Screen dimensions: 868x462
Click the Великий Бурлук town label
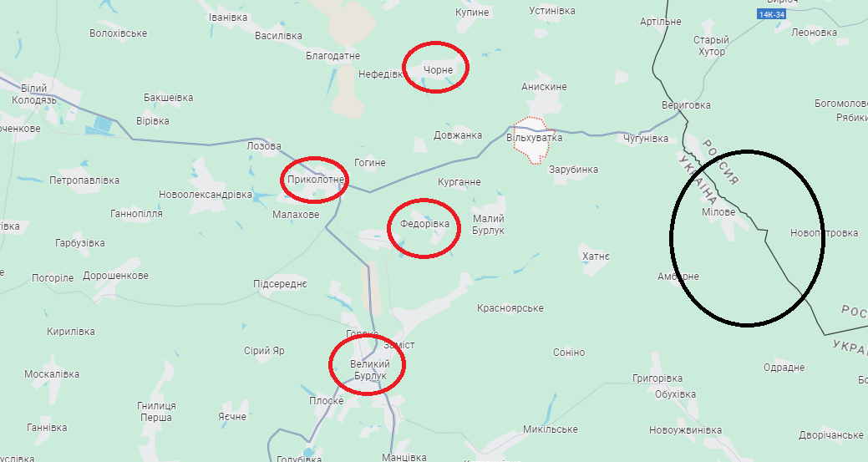click(370, 370)
